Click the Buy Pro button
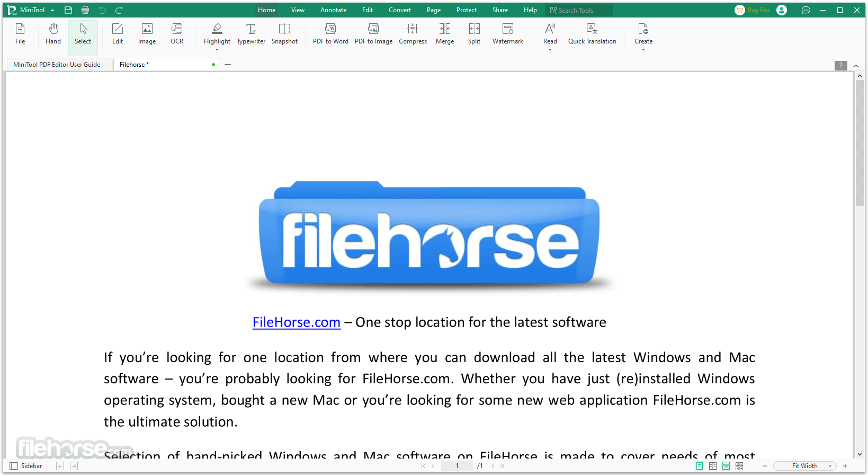This screenshot has height=475, width=868. click(752, 10)
